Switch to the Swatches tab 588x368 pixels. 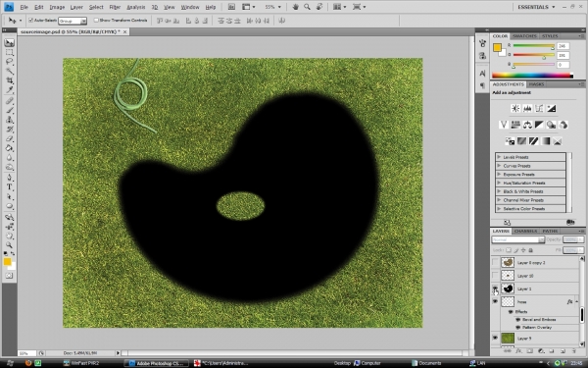[x=524, y=36]
